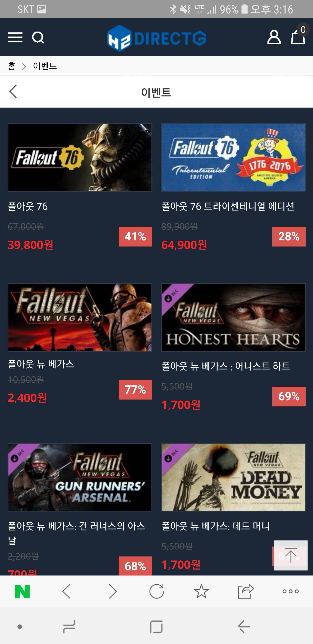The image size is (313, 644).
Task: Tap the Android recent apps button
Action: pyautogui.click(x=69, y=627)
